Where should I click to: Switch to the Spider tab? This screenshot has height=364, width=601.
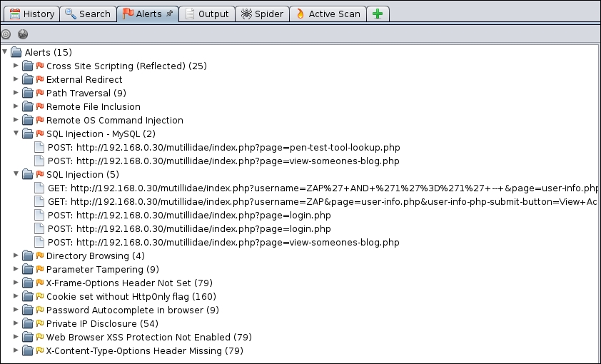coord(262,14)
